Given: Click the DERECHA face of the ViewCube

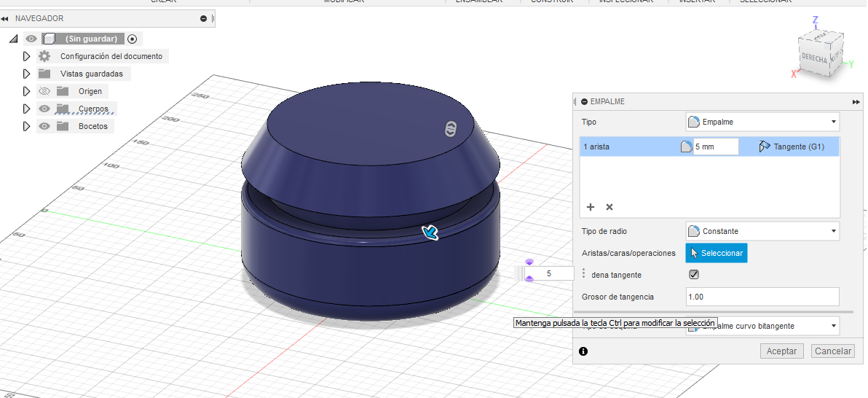Looking at the screenshot, I should [x=814, y=59].
